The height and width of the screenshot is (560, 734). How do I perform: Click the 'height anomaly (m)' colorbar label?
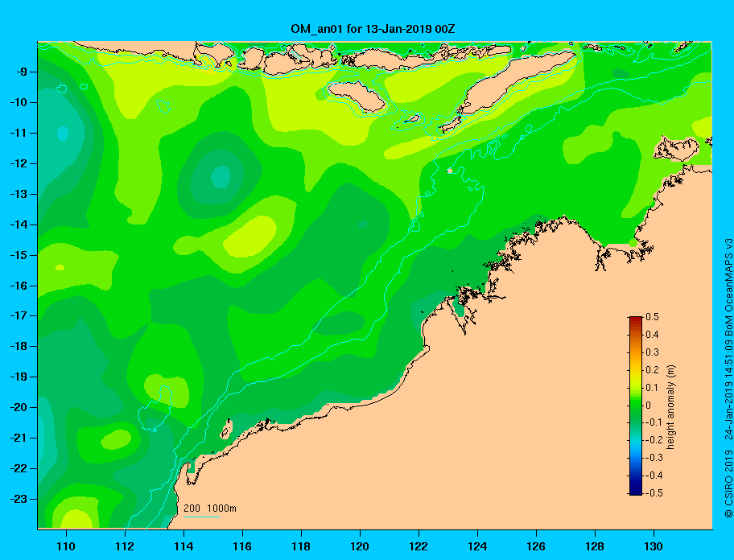tap(670, 407)
